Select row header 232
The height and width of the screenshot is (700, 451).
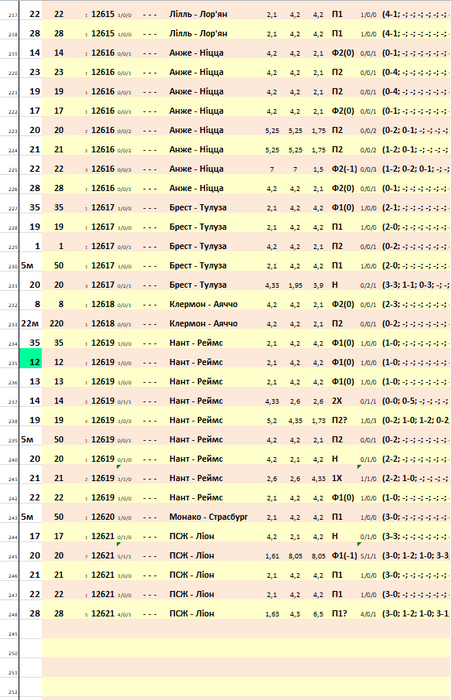click(13, 305)
